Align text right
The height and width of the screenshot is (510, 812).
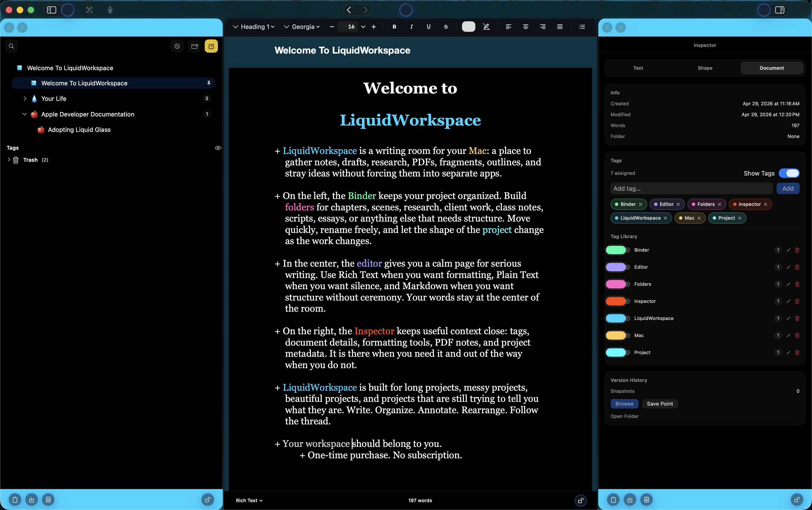click(x=543, y=27)
